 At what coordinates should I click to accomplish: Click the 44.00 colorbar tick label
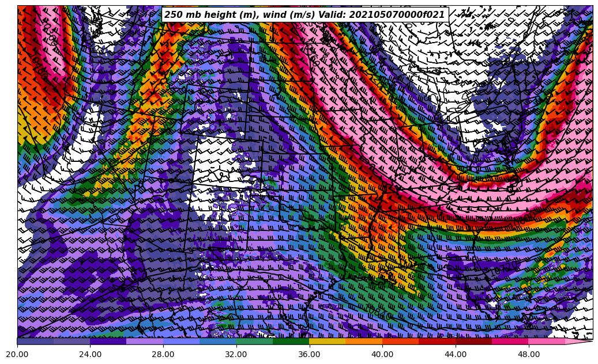click(456, 354)
